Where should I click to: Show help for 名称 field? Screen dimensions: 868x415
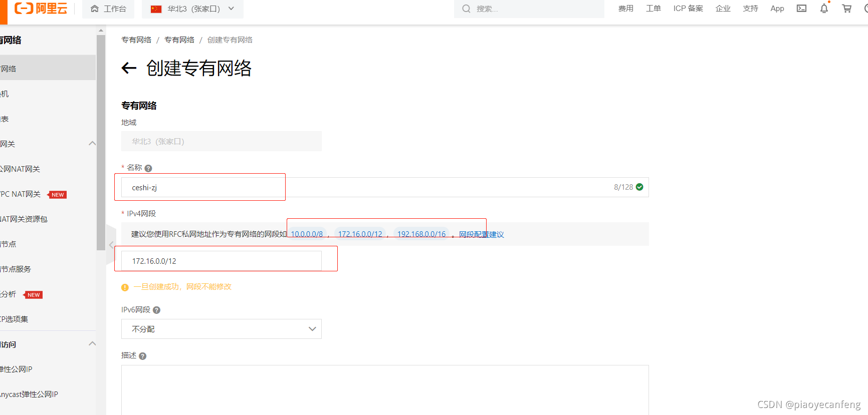coord(148,168)
